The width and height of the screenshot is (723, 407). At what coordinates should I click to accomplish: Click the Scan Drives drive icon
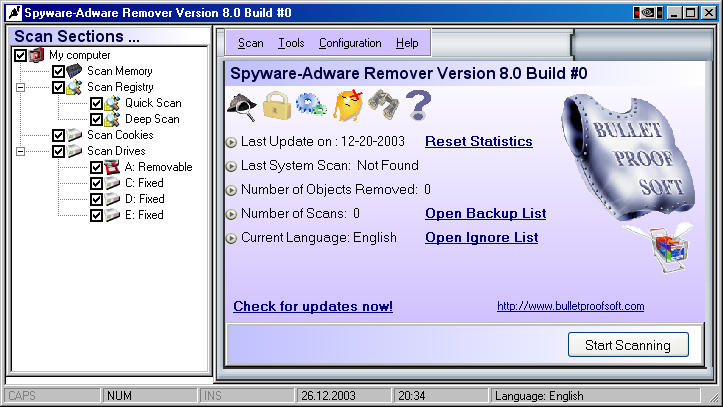click(x=74, y=151)
